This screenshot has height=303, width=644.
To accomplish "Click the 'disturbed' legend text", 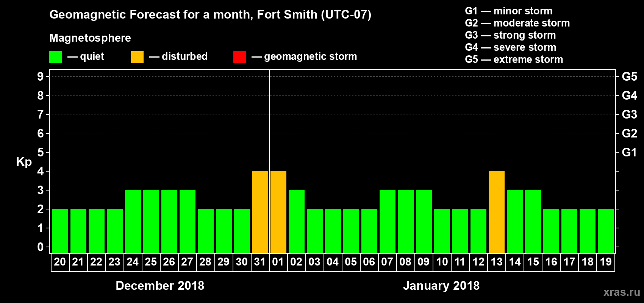I will tap(184, 56).
